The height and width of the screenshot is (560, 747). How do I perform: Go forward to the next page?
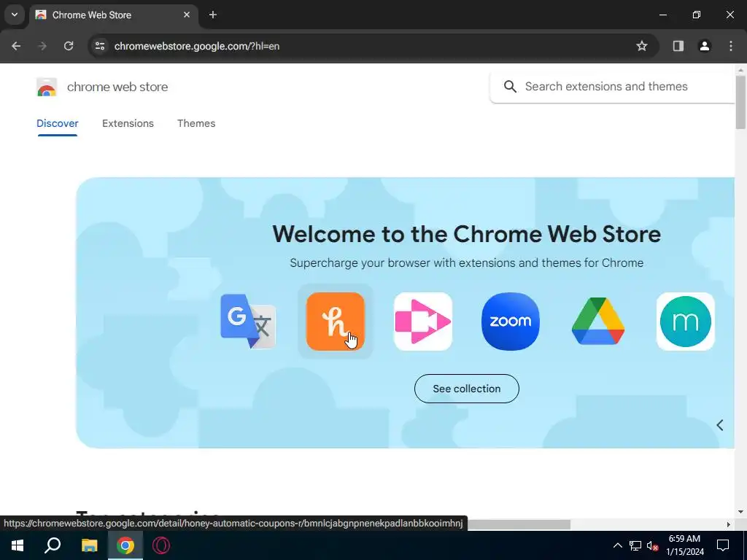coord(42,46)
